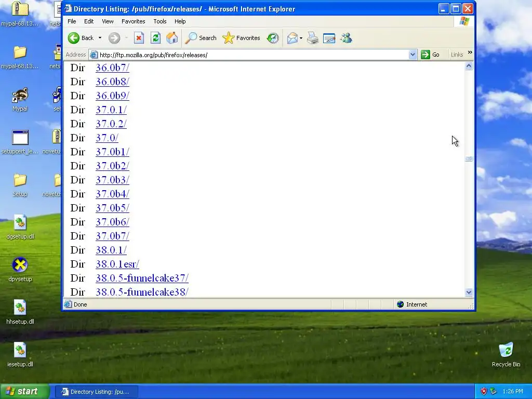Click the scrollbar down arrow
Image resolution: width=532 pixels, height=399 pixels.
469,292
